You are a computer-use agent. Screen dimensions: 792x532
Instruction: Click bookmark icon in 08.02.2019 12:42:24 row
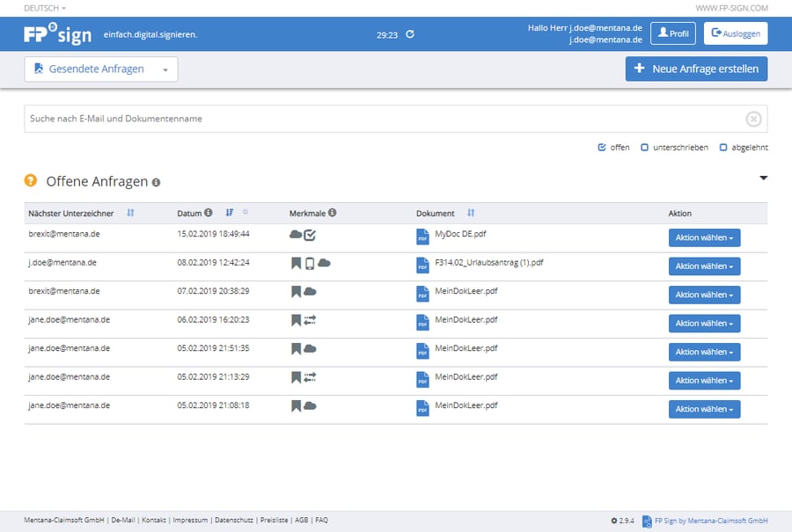pyautogui.click(x=296, y=263)
